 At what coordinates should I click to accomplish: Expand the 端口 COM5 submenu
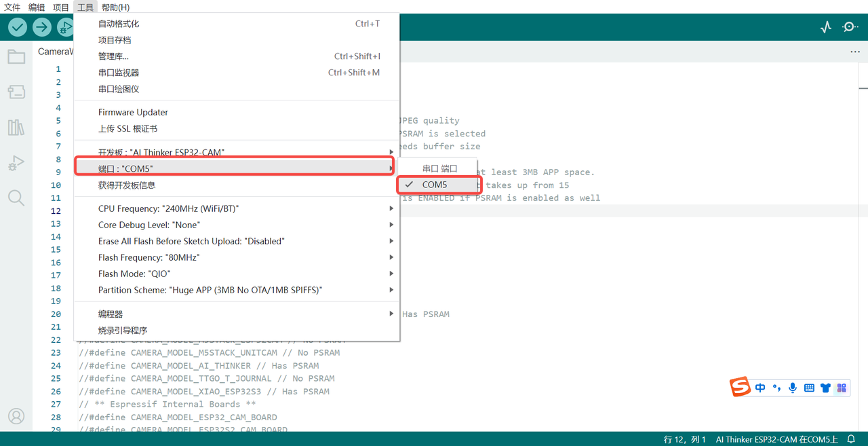(237, 168)
